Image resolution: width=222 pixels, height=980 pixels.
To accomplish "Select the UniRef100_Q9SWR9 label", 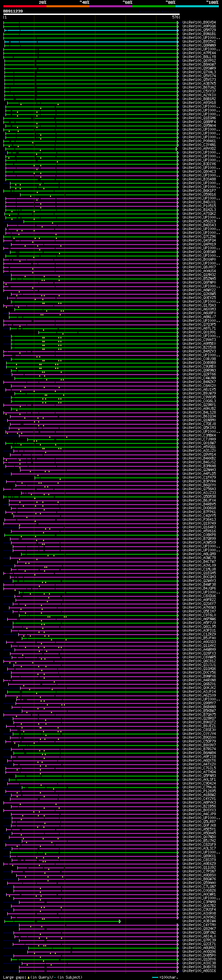I will (199, 68).
